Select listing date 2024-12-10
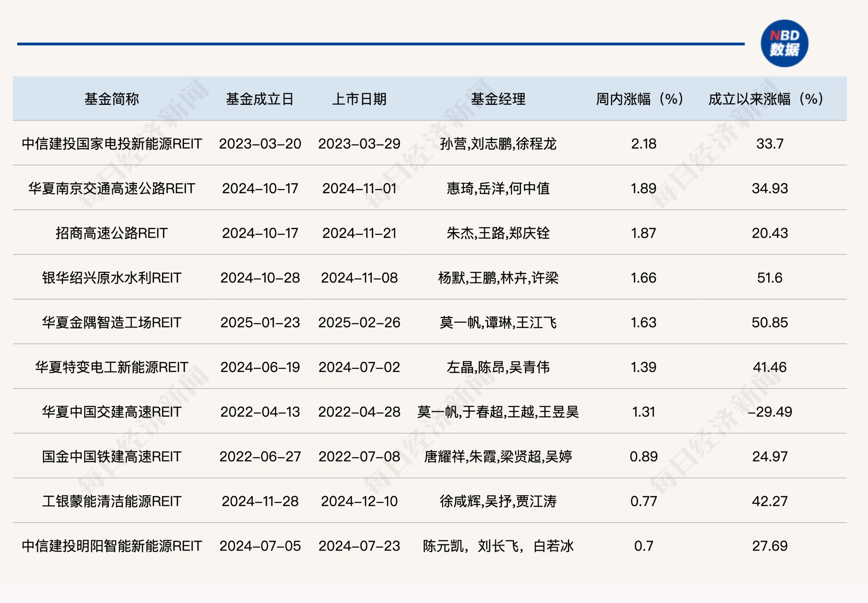 click(359, 501)
